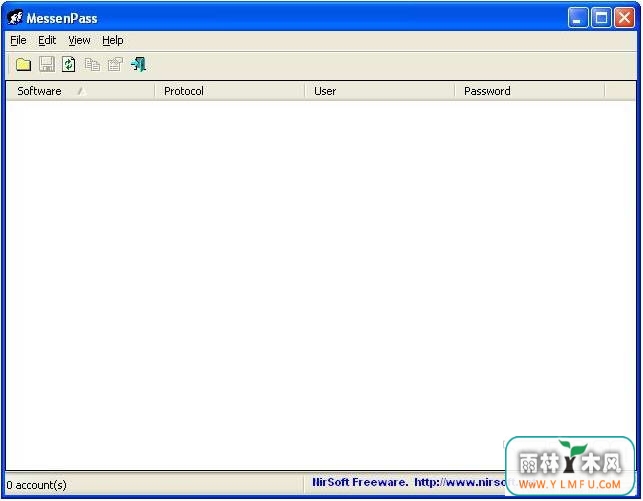Sort by the Protocol column header
Viewport: 643px width, 501px height.
point(230,91)
